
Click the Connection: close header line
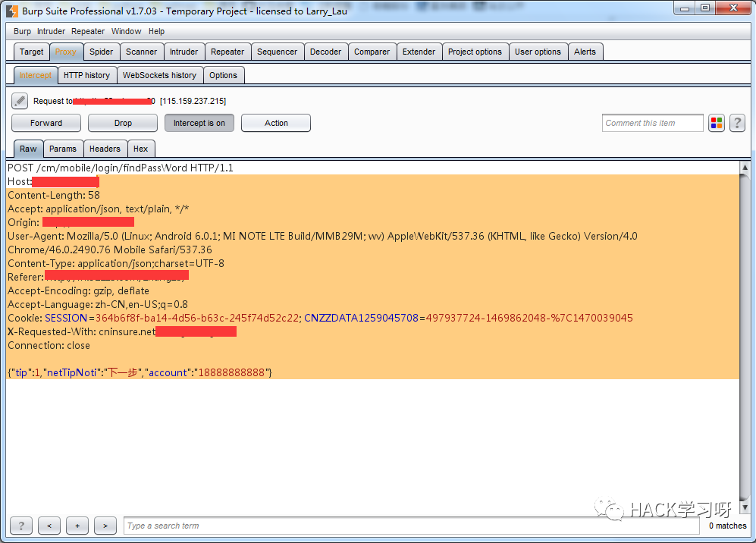pyautogui.click(x=49, y=345)
